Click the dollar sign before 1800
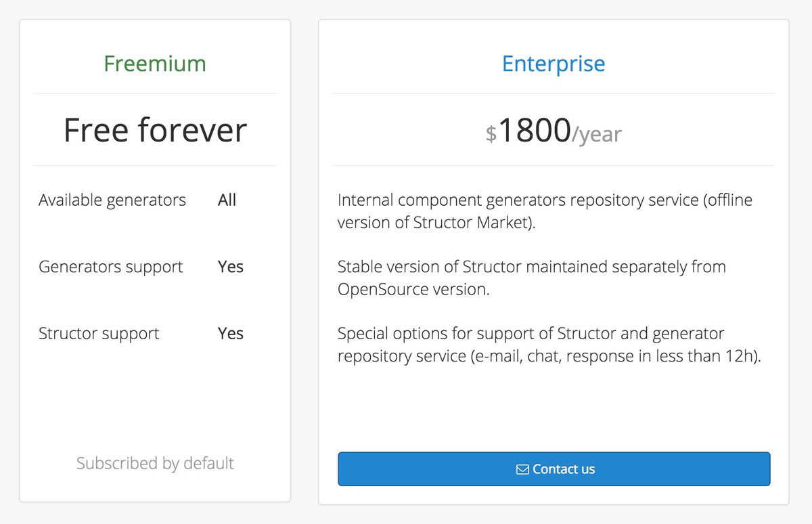 (491, 133)
